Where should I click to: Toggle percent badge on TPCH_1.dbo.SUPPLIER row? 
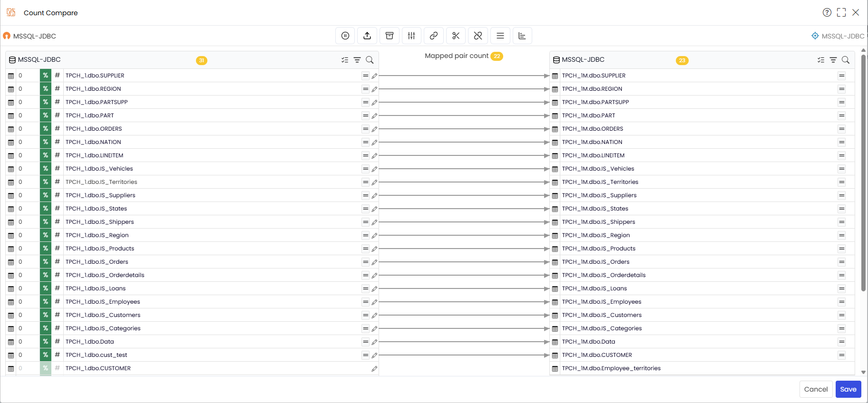[x=45, y=76]
